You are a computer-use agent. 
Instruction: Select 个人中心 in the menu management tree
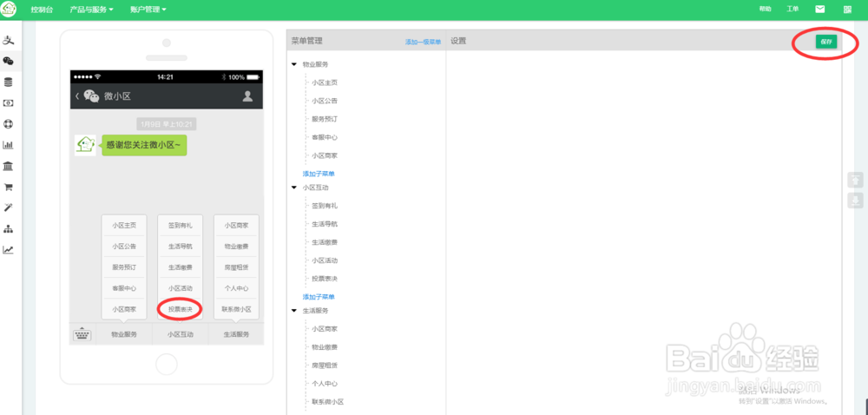(x=325, y=384)
